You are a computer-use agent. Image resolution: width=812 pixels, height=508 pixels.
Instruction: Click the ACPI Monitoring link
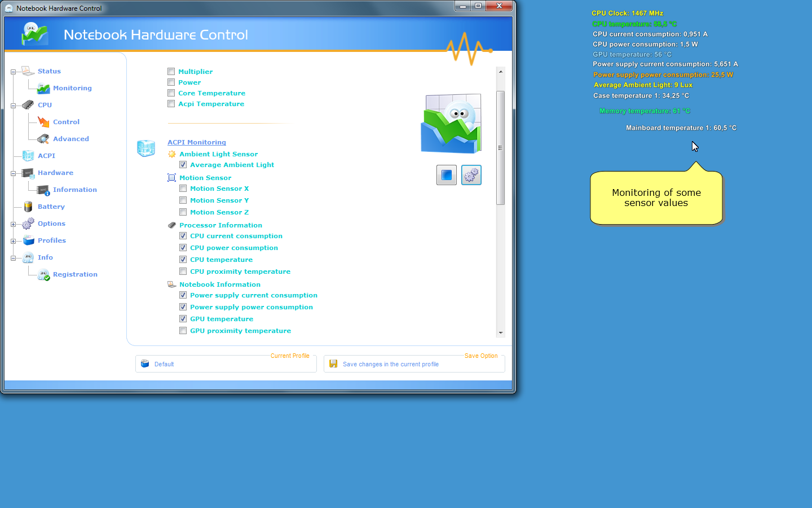196,142
